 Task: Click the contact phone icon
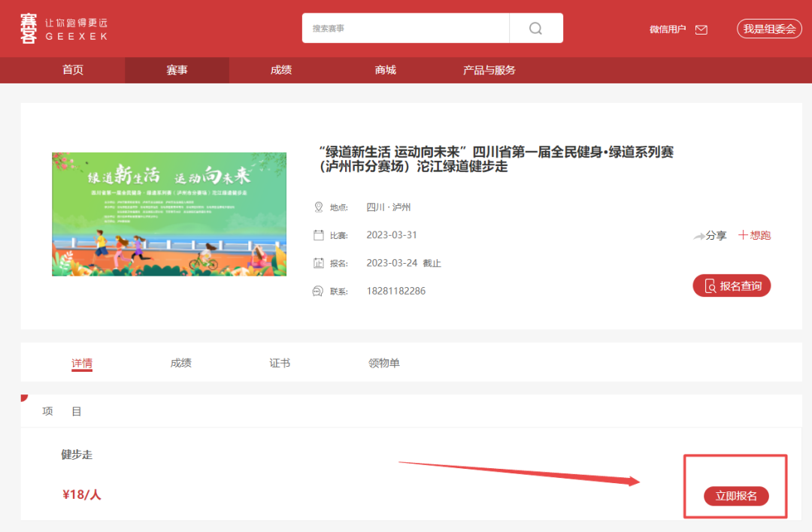click(318, 291)
